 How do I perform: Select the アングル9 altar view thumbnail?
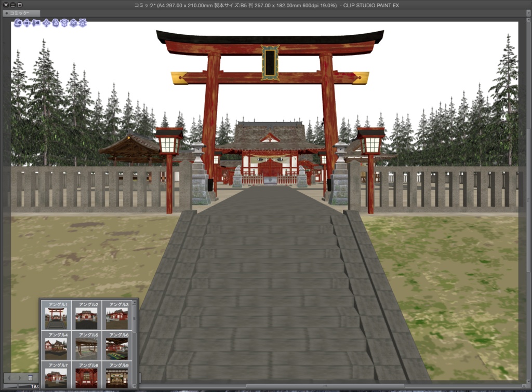tap(116, 377)
